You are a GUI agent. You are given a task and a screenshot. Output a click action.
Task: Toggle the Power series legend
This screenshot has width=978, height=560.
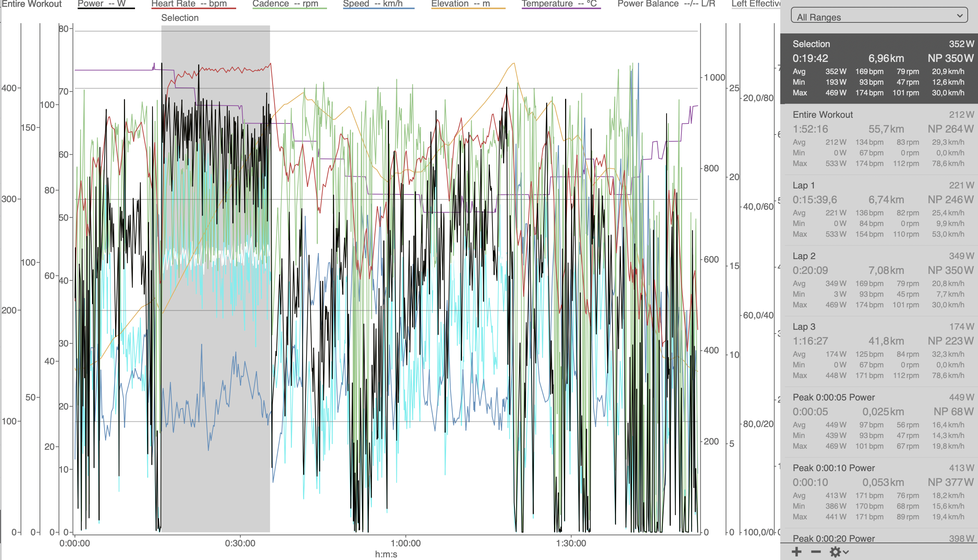[x=102, y=4]
